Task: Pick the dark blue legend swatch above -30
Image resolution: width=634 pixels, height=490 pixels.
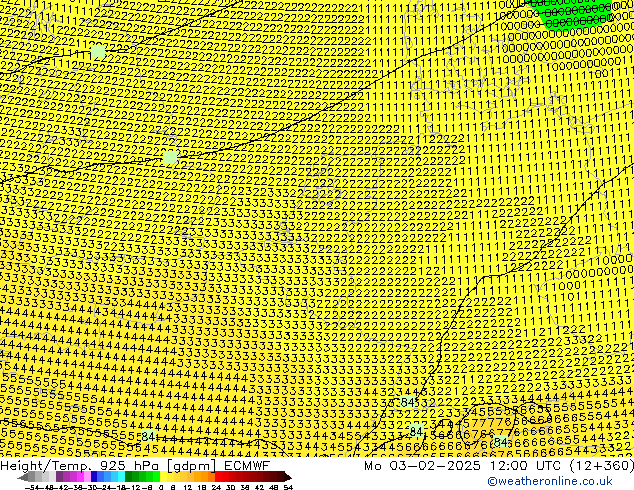Action: pos(94,477)
